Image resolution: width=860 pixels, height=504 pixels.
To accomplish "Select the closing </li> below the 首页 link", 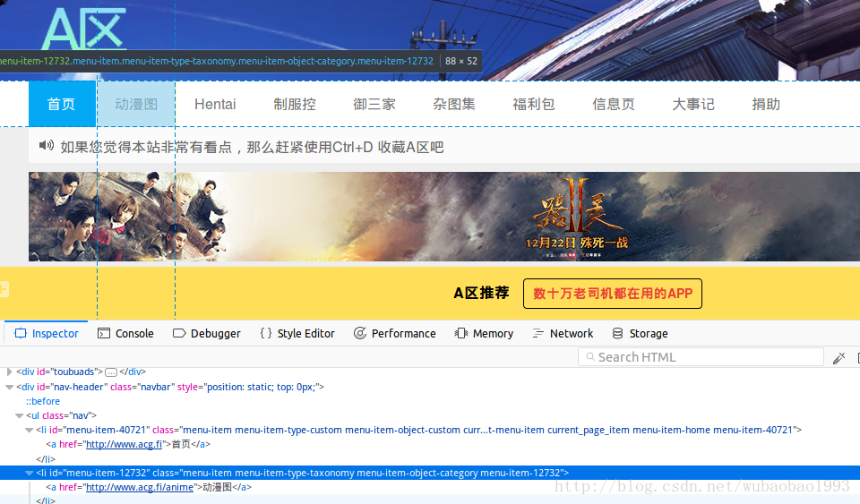I will [x=46, y=459].
